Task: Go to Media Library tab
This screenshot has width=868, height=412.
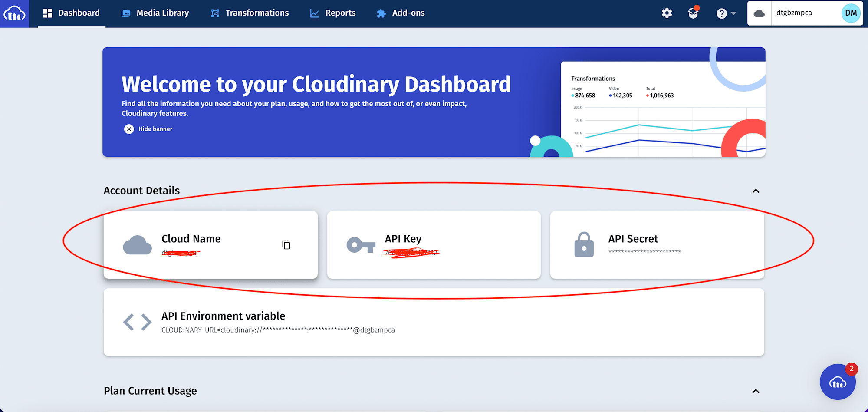Action: pos(155,13)
